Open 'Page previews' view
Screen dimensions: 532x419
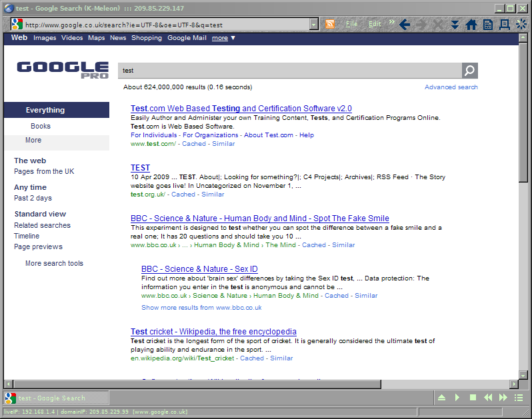(x=39, y=246)
